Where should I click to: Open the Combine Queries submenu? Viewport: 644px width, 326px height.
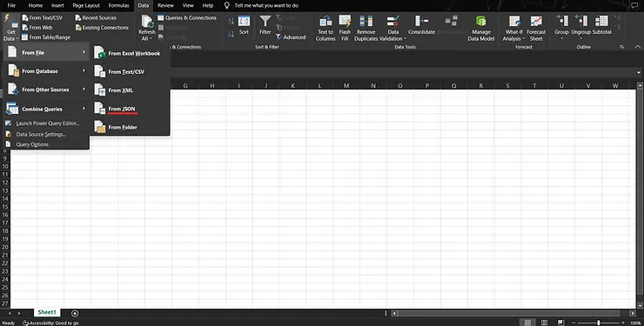pyautogui.click(x=47, y=109)
